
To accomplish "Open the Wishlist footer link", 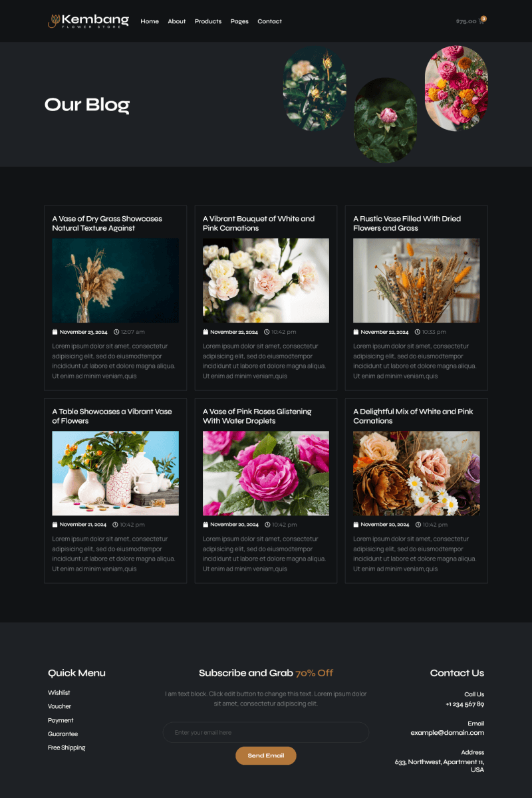I will 59,693.
